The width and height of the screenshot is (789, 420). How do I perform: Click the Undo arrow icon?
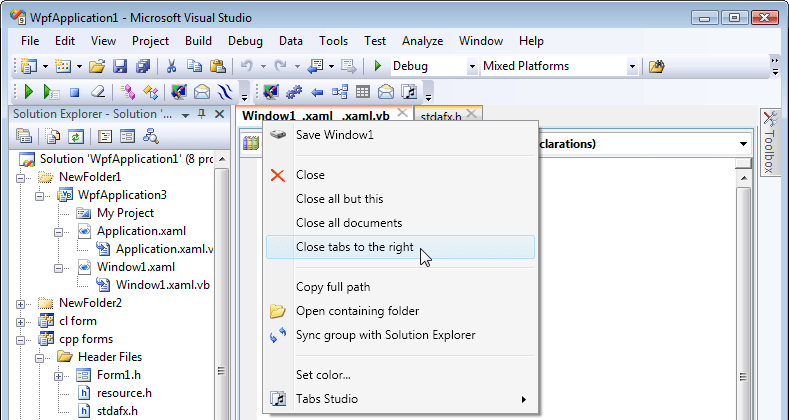click(247, 66)
